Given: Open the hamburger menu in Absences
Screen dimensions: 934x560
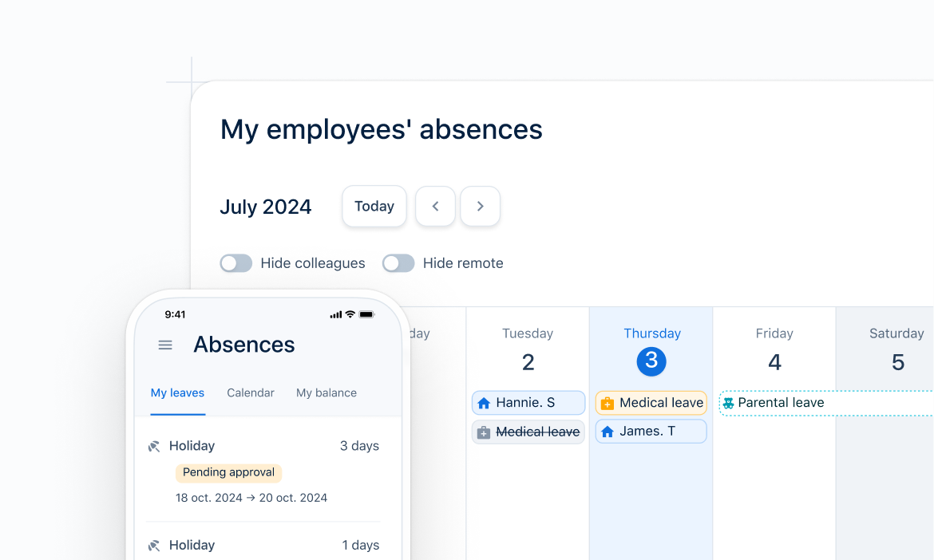Looking at the screenshot, I should click(165, 345).
